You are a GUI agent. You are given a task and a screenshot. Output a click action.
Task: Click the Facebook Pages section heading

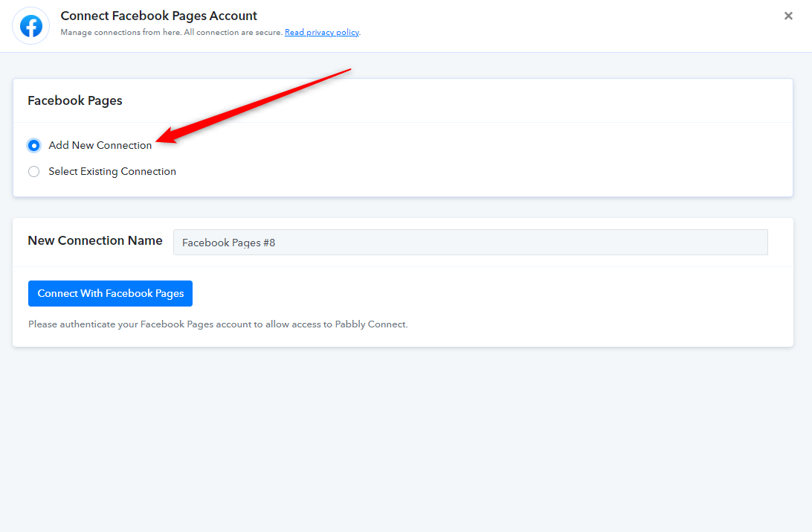pos(75,100)
